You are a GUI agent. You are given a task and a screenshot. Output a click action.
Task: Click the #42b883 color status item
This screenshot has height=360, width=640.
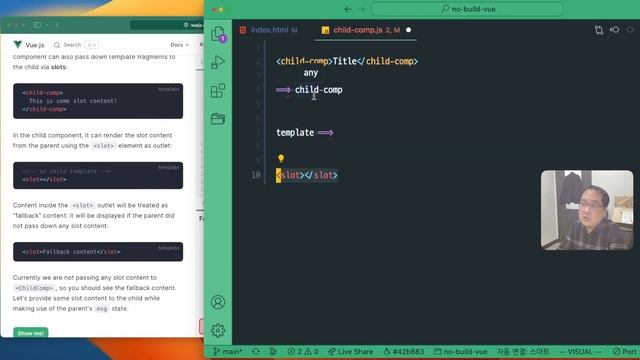[404, 351]
